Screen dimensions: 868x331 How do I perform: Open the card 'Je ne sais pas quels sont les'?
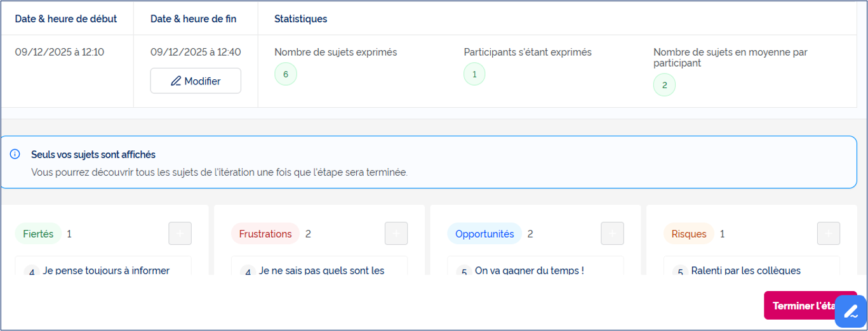[x=319, y=266]
